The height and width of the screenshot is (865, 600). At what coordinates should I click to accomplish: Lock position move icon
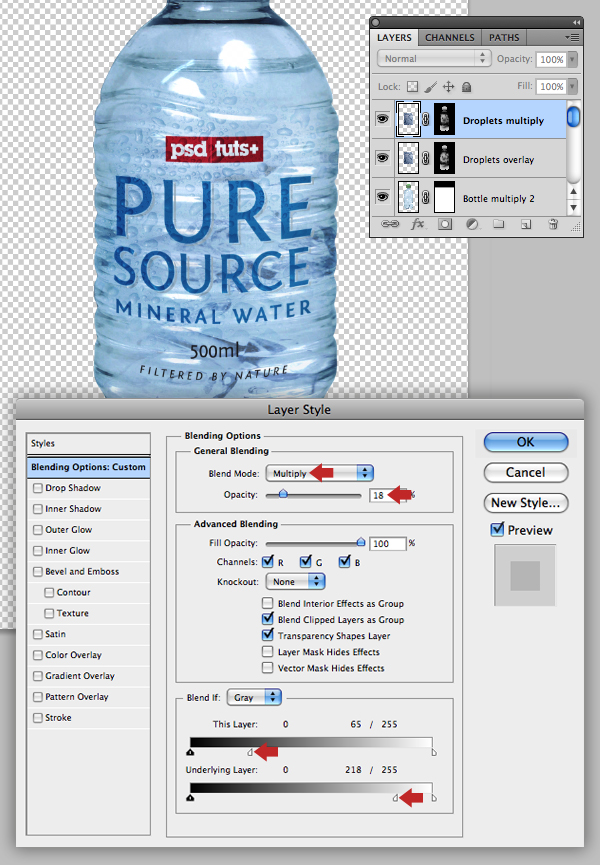[448, 87]
